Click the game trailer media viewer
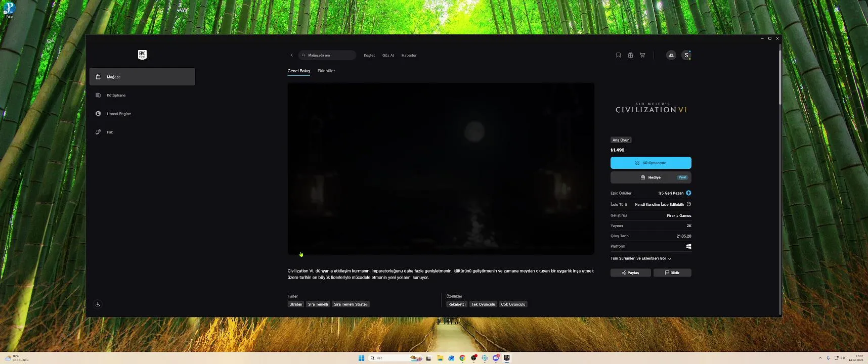Screen dimensions: 868x364 [x=441, y=169]
